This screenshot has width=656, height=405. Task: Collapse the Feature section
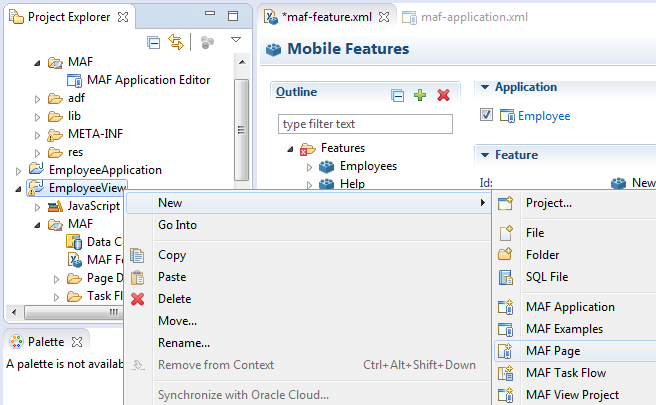pos(485,155)
